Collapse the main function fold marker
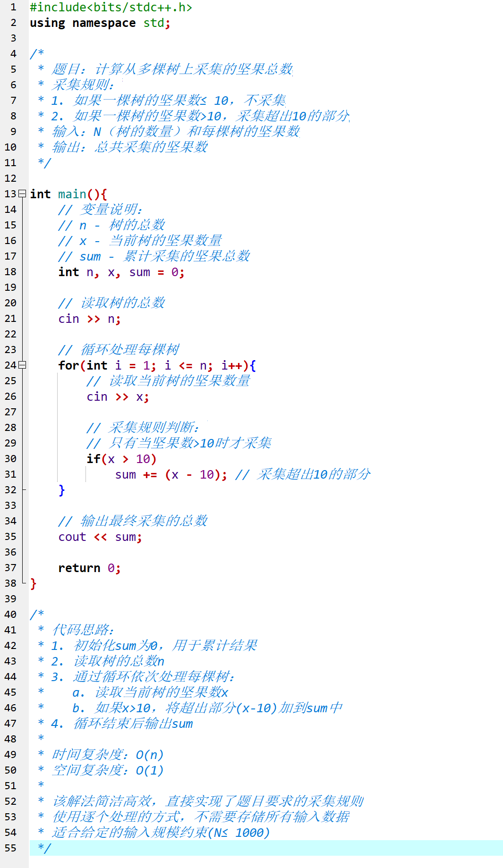 (22, 194)
